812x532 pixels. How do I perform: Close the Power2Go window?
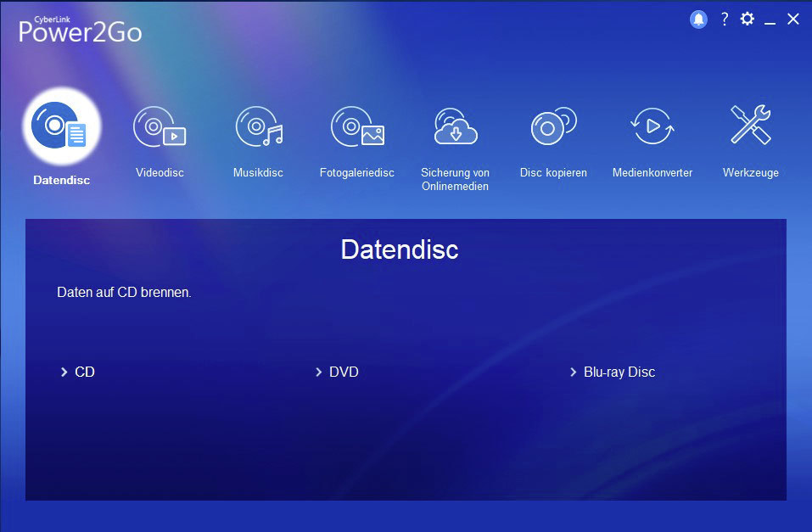coord(792,20)
